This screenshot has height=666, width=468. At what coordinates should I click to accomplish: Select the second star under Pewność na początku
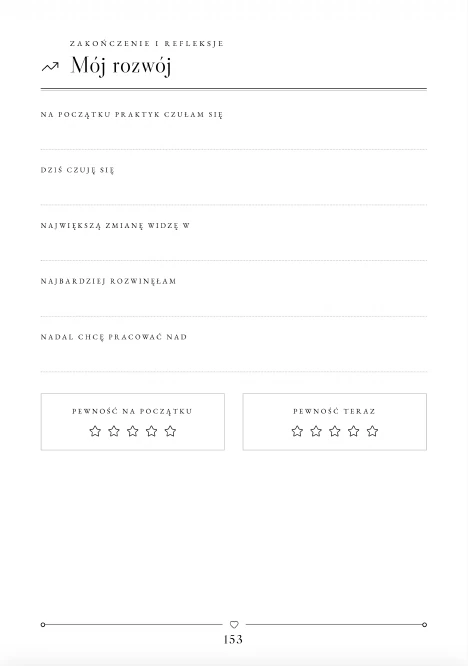coord(114,431)
